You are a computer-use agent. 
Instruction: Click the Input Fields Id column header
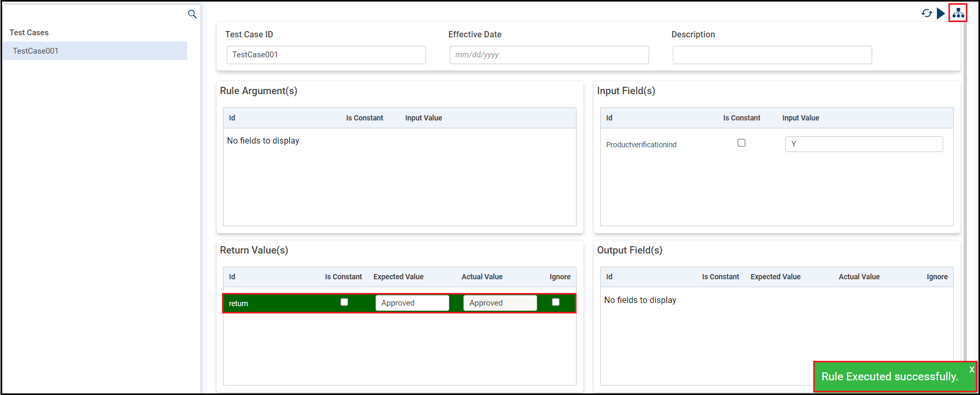609,118
